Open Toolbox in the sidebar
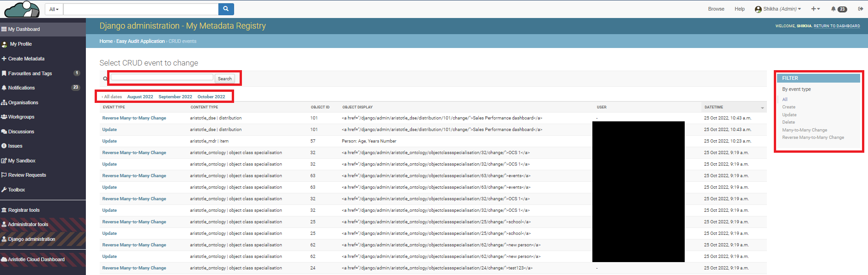 coord(16,190)
